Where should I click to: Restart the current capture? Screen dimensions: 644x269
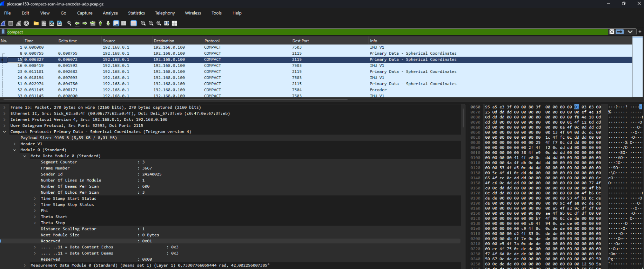[x=19, y=23]
